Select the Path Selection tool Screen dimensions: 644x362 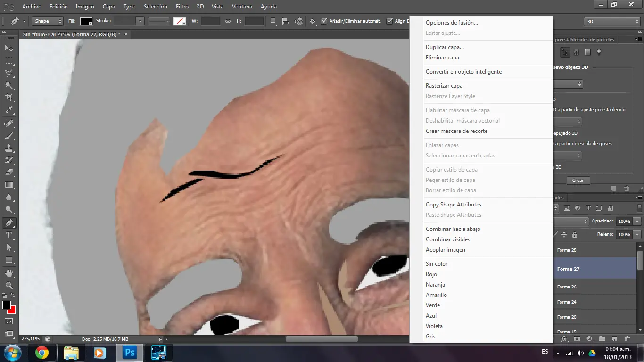9,247
